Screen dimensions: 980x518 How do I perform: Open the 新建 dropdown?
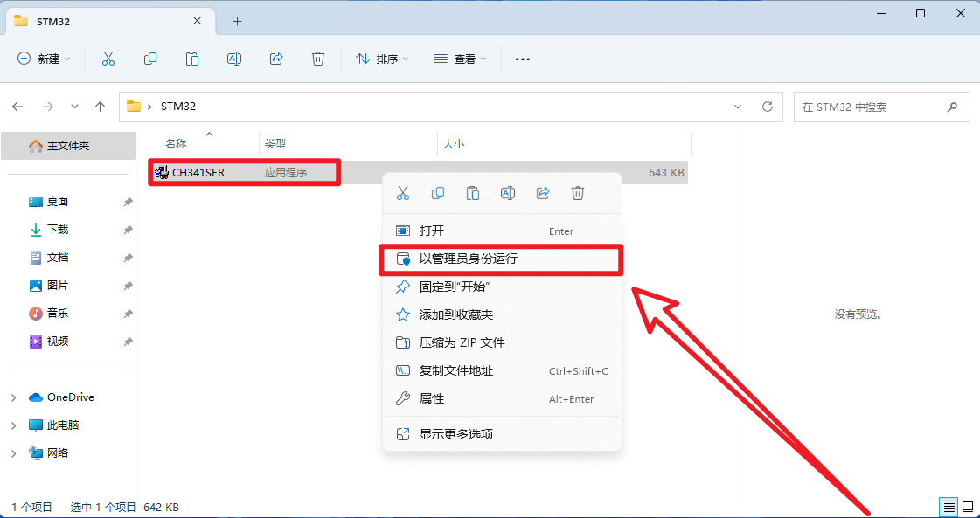pyautogui.click(x=44, y=59)
